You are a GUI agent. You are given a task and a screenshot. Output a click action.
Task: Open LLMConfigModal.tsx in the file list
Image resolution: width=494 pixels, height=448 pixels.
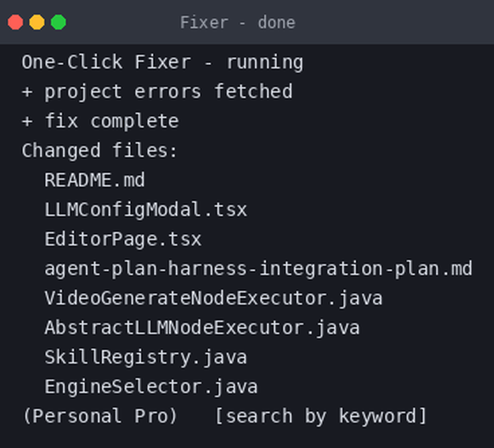[x=146, y=210]
